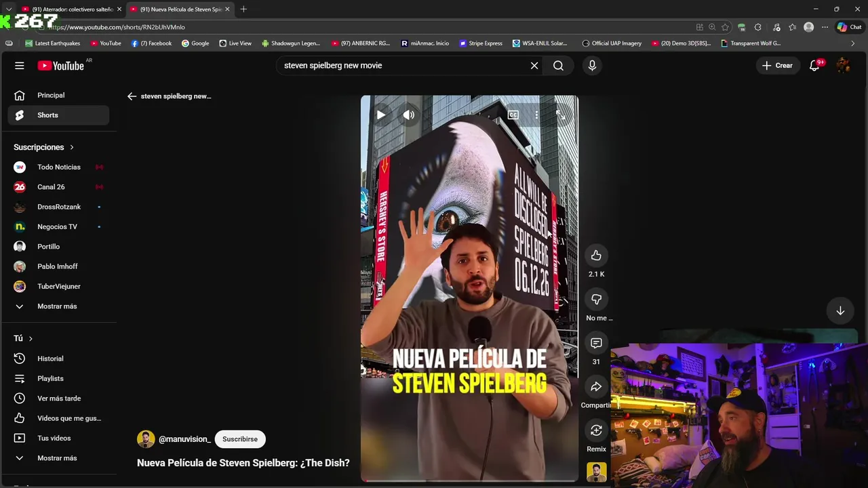Open the favorites list icon
The height and width of the screenshot is (488, 868).
pyautogui.click(x=792, y=27)
